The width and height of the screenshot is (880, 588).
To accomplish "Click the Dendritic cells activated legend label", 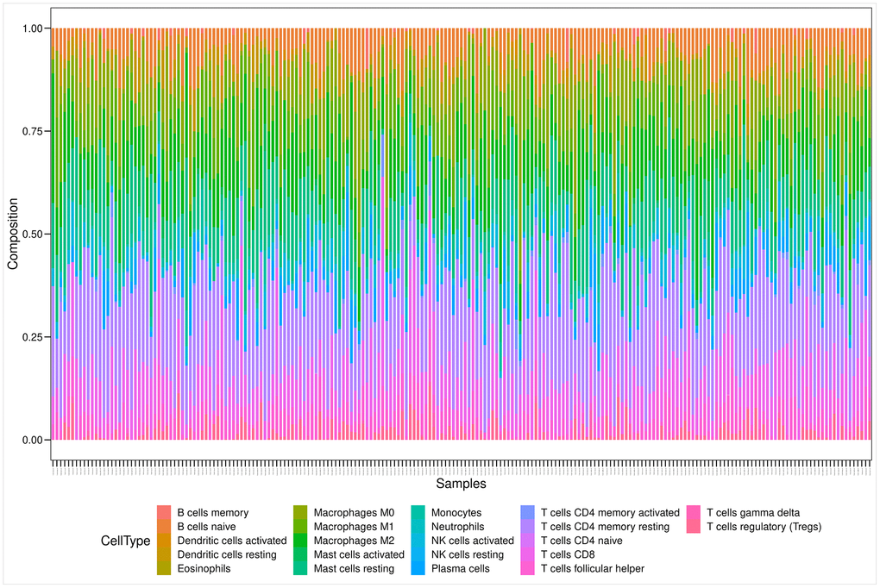I will [x=231, y=541].
